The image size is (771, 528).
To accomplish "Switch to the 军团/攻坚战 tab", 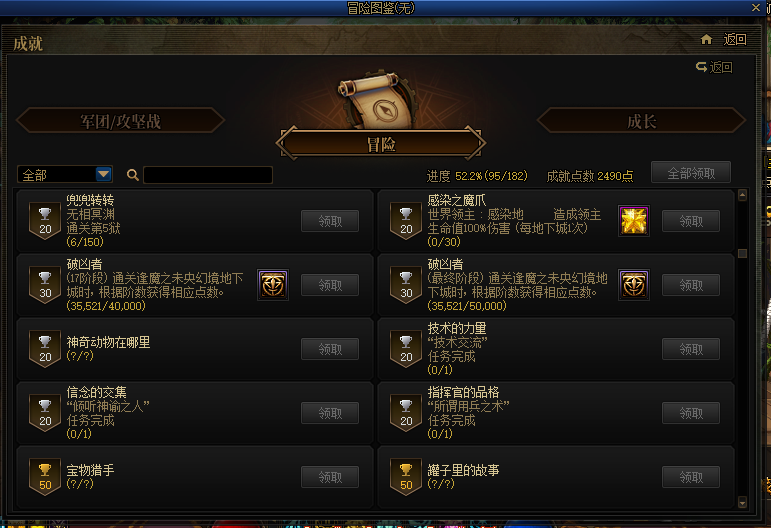I will coord(120,120).
